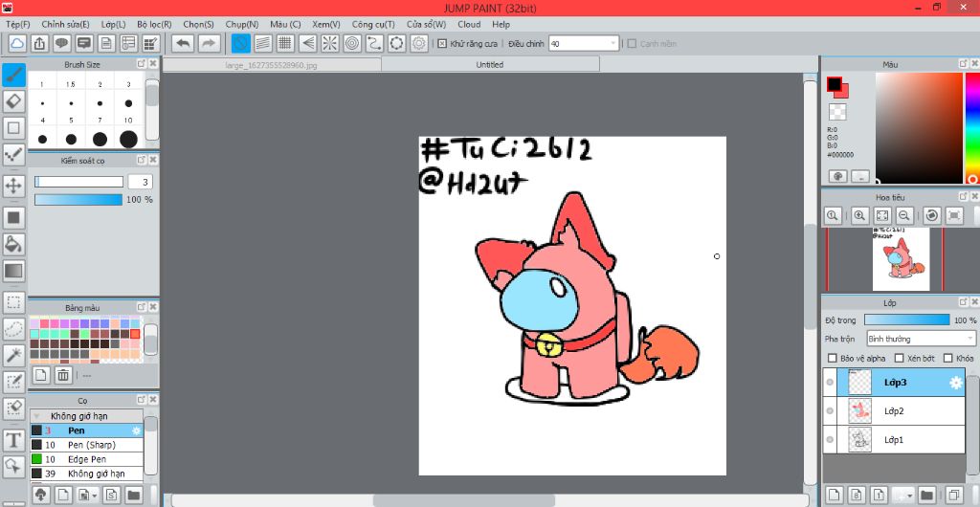Viewport: 980px width, 507px height.
Task: Select the Gradient tool
Action: 13,271
